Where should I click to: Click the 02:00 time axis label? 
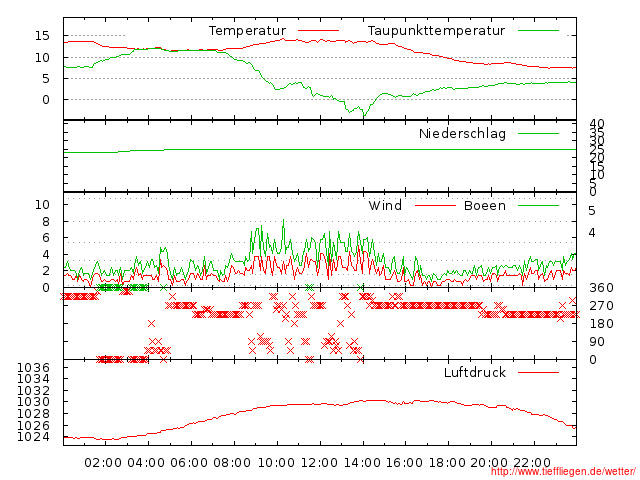click(x=103, y=463)
